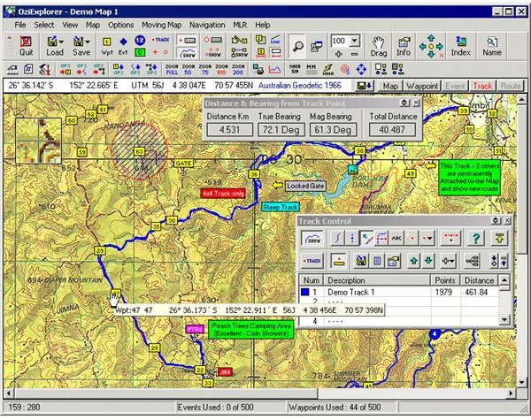Select the Event (Evt) placement tool
Screen dimensions: 531x420
123,46
